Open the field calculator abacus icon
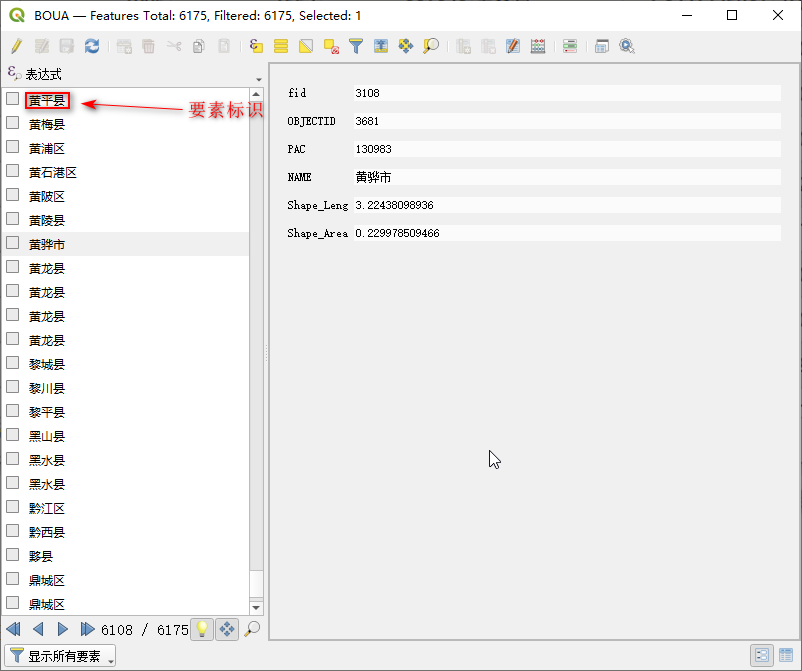 (x=538, y=46)
